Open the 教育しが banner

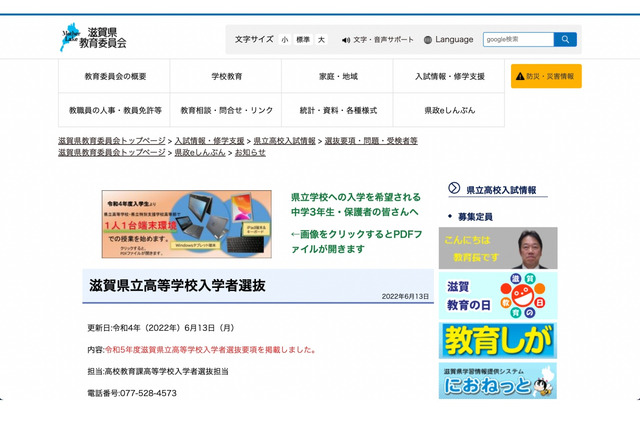tap(498, 340)
